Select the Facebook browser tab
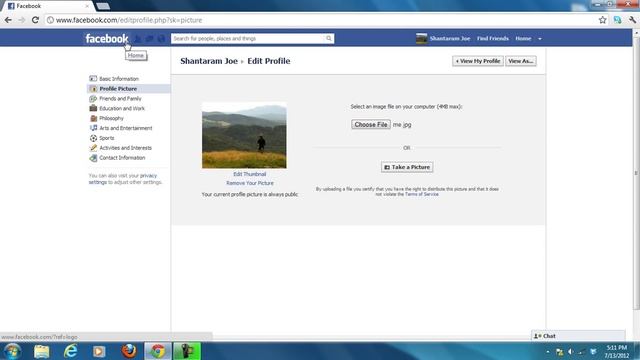The height and width of the screenshot is (360, 640). point(47,6)
